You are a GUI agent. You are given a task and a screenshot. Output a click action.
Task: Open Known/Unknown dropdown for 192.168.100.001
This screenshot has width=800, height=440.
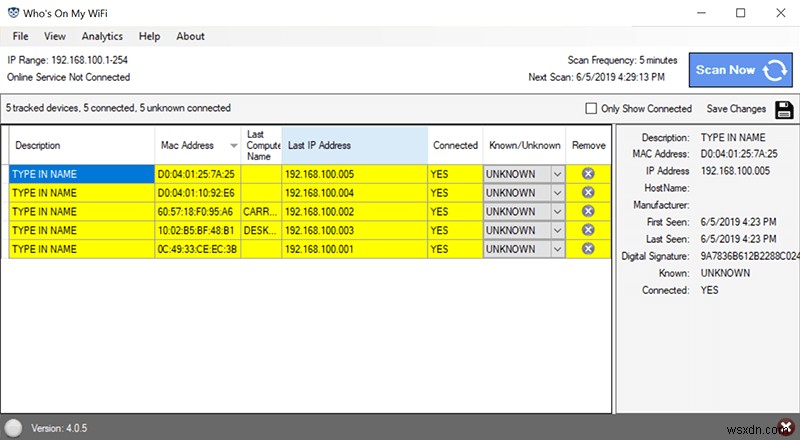coord(557,249)
